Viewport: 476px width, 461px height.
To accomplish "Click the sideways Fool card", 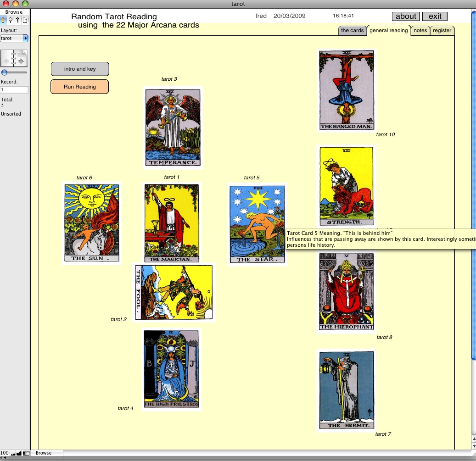I will tap(174, 292).
